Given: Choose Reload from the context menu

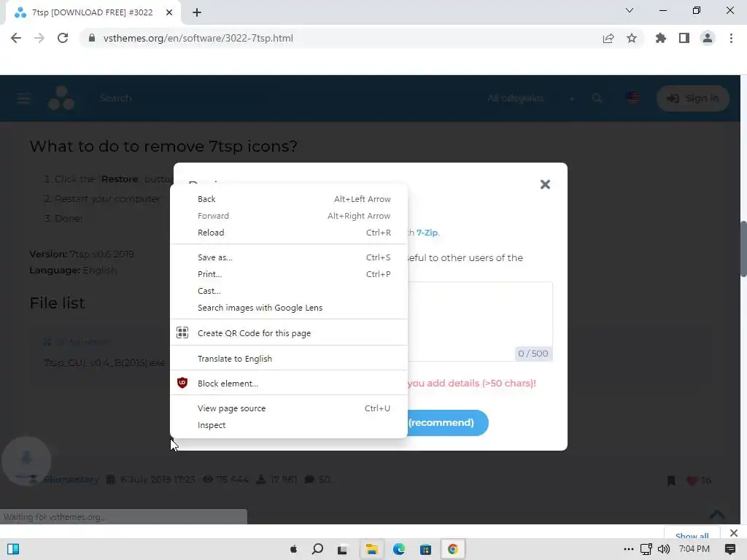Looking at the screenshot, I should point(289,233).
